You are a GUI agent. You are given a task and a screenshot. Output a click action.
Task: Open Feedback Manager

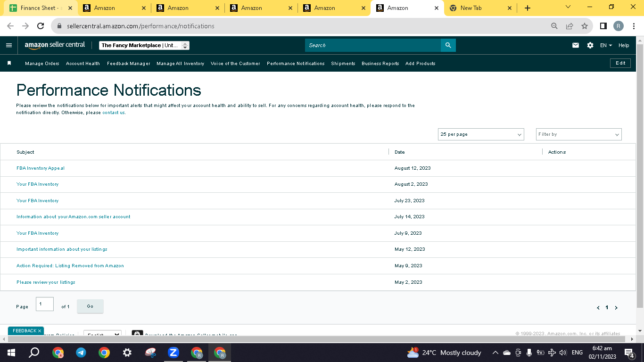coord(129,64)
